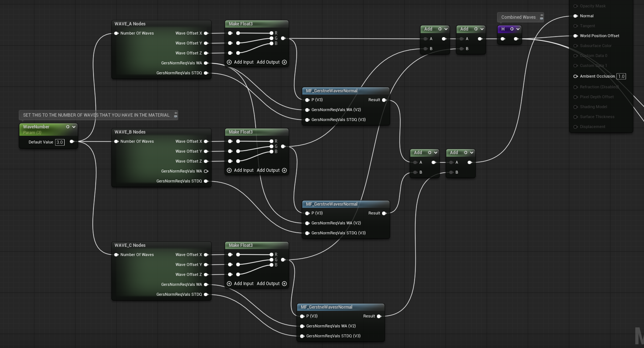
Task: Collapse the WaveNumber node with its chevron
Action: pos(74,127)
